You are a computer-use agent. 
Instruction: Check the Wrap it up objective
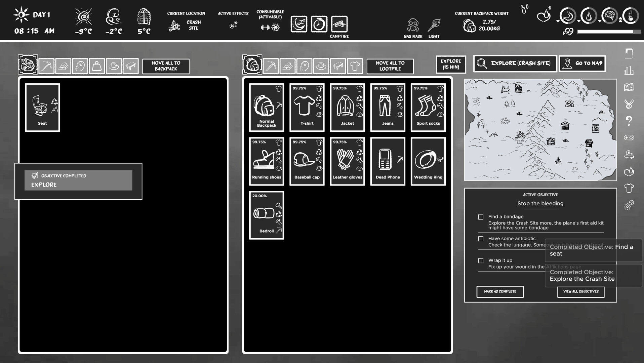point(481,260)
